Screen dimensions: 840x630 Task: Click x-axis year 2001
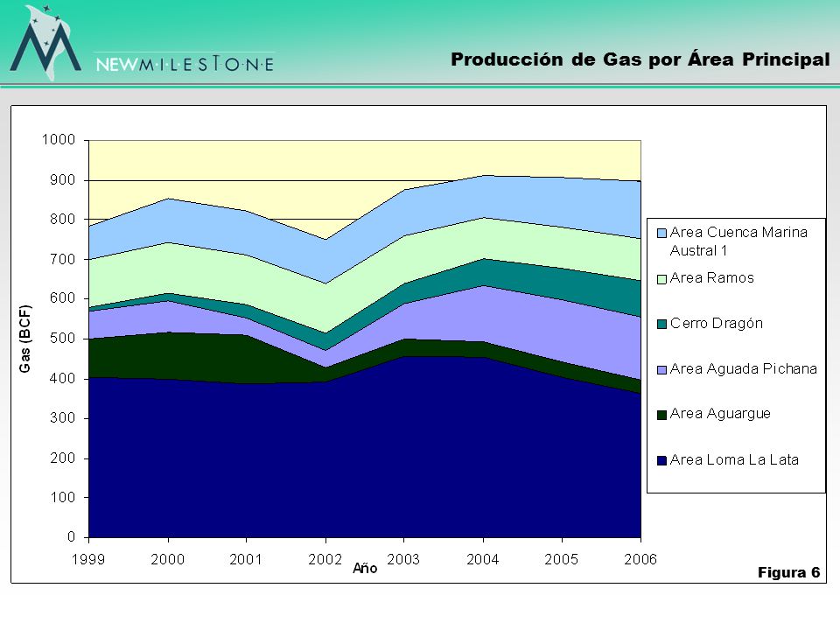[x=246, y=560]
